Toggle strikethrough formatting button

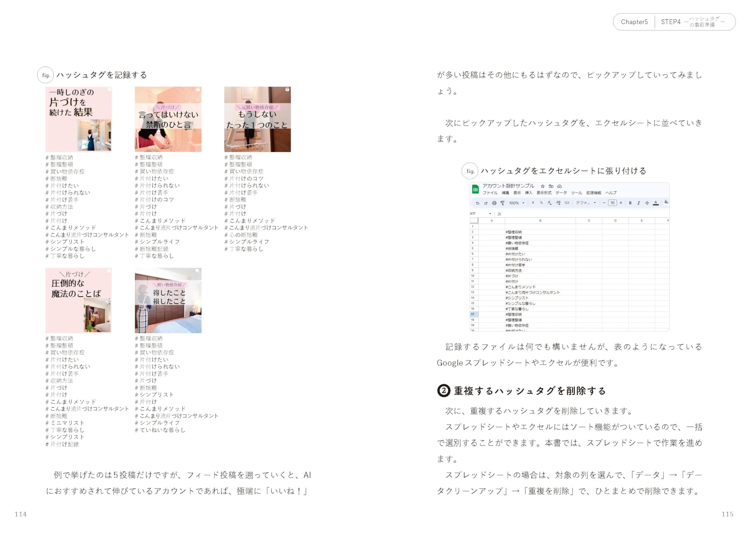[647, 203]
